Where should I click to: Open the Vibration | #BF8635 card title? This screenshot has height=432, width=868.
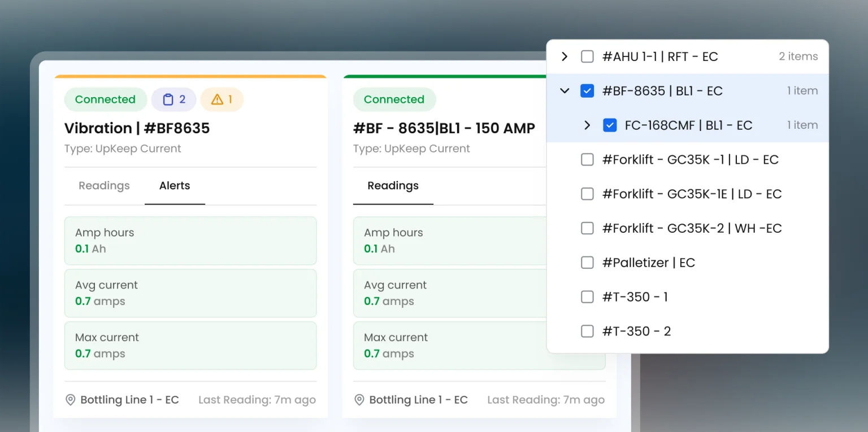coord(137,128)
